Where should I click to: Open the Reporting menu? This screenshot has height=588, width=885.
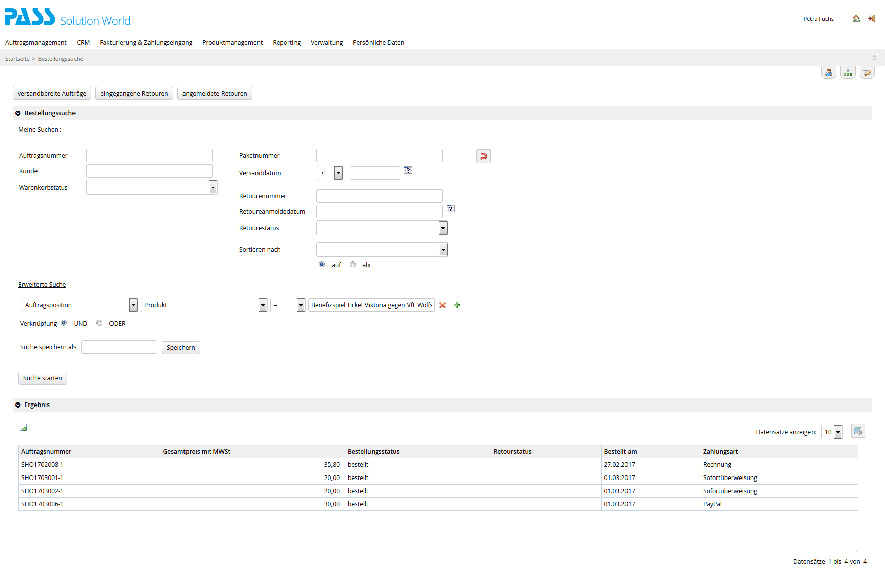286,43
